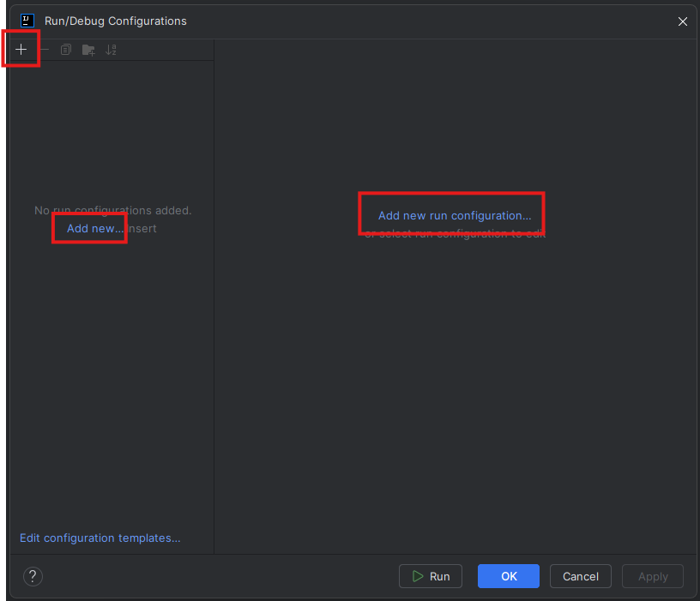Add a new configuration with the plus icon

[x=21, y=49]
